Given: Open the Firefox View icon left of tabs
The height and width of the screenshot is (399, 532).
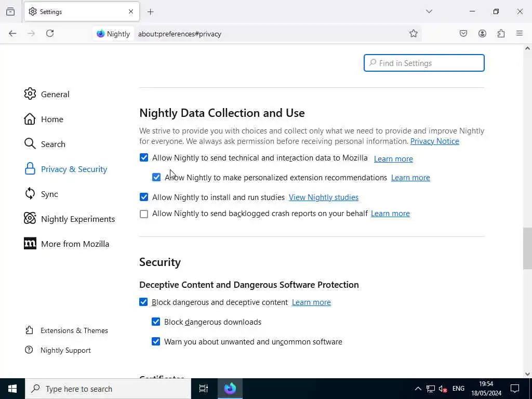Looking at the screenshot, I should pos(10,11).
